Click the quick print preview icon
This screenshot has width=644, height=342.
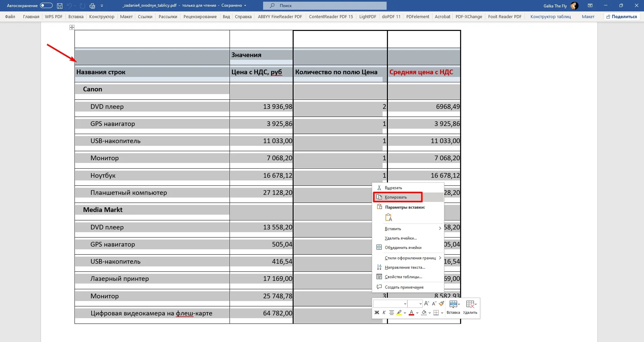click(x=92, y=6)
